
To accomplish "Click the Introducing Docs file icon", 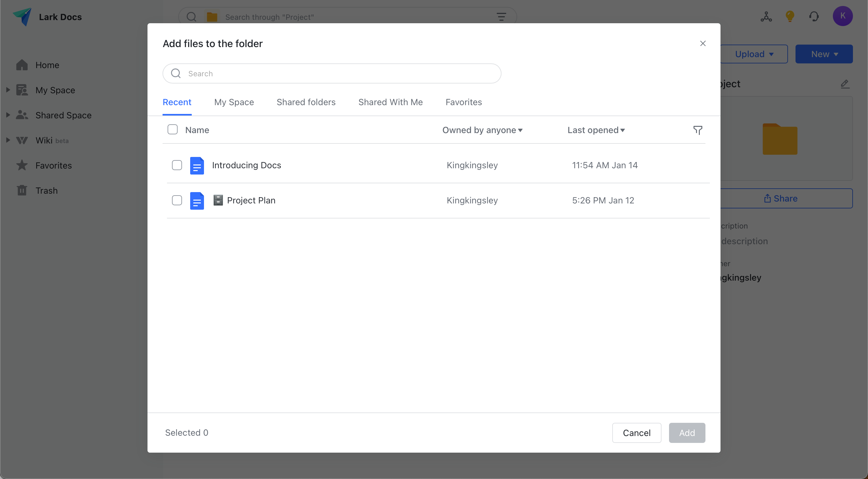I will tap(197, 165).
